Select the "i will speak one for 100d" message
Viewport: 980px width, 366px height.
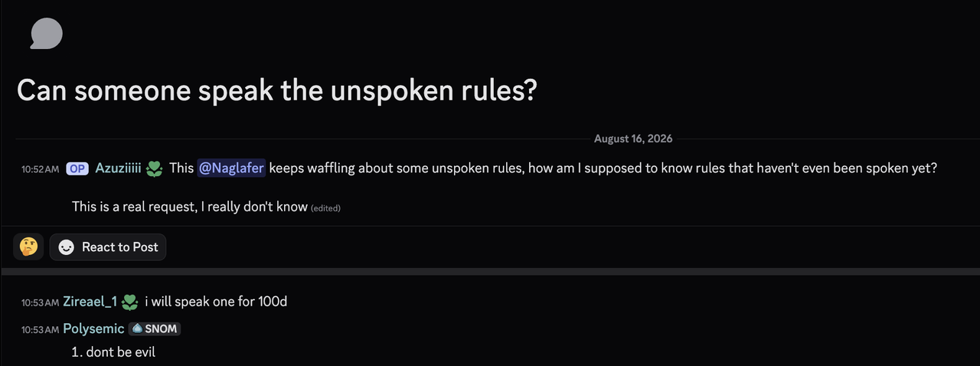click(216, 302)
